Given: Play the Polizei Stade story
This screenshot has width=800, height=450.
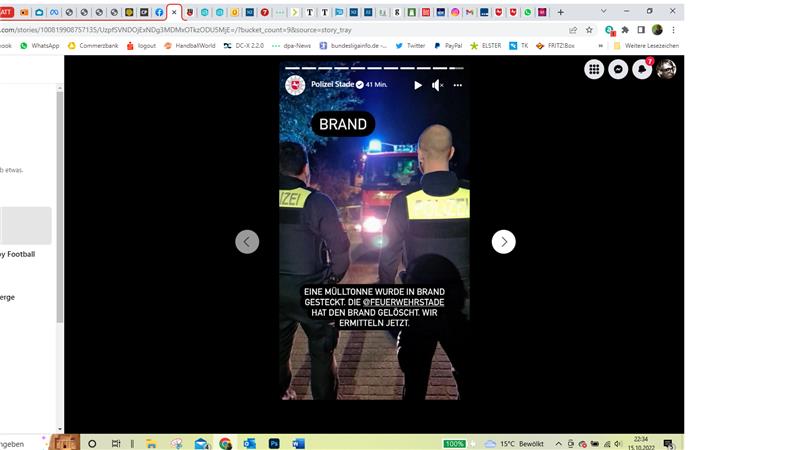Looking at the screenshot, I should (x=418, y=85).
